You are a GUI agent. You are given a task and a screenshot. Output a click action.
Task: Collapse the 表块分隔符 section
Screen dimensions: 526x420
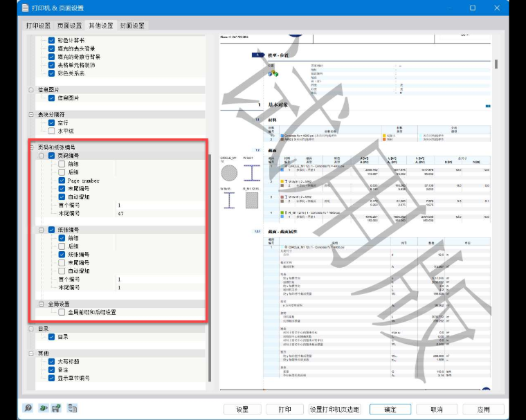(31, 115)
